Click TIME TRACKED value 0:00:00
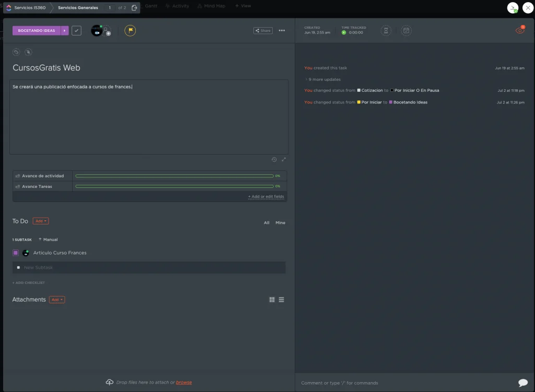Viewport: 535px width, 392px height. click(x=356, y=33)
